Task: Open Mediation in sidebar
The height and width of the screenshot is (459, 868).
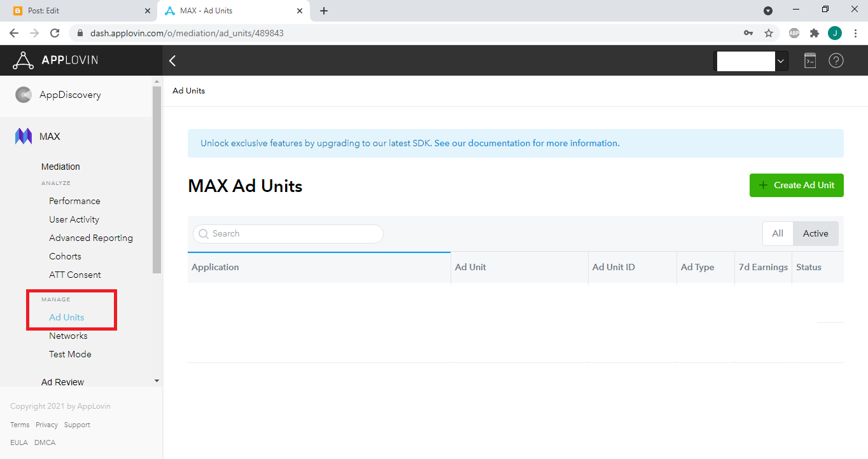Action: click(x=60, y=167)
